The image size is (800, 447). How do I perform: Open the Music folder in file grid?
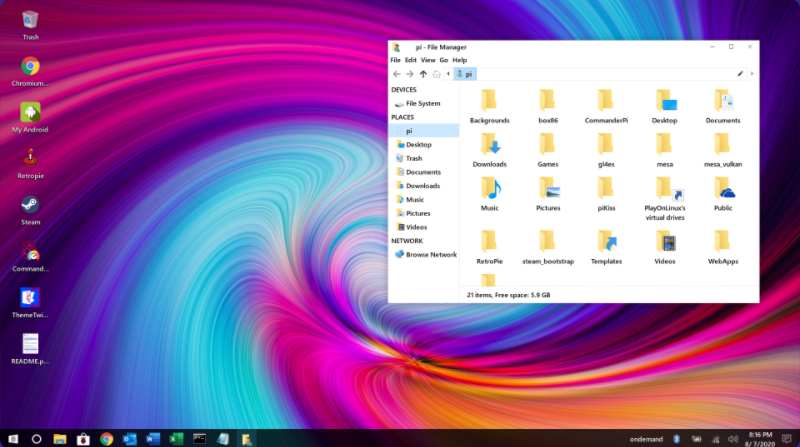[490, 191]
